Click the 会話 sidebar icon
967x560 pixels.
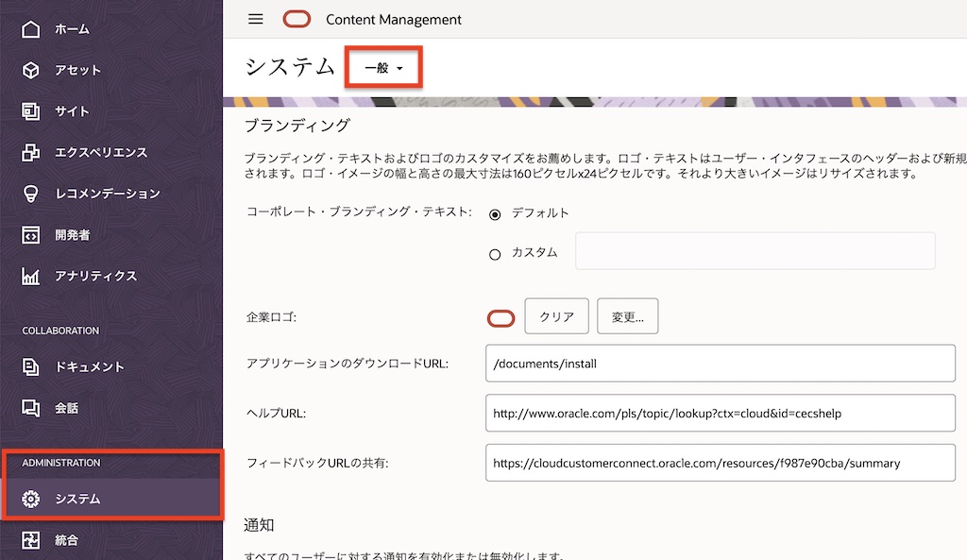[x=30, y=408]
